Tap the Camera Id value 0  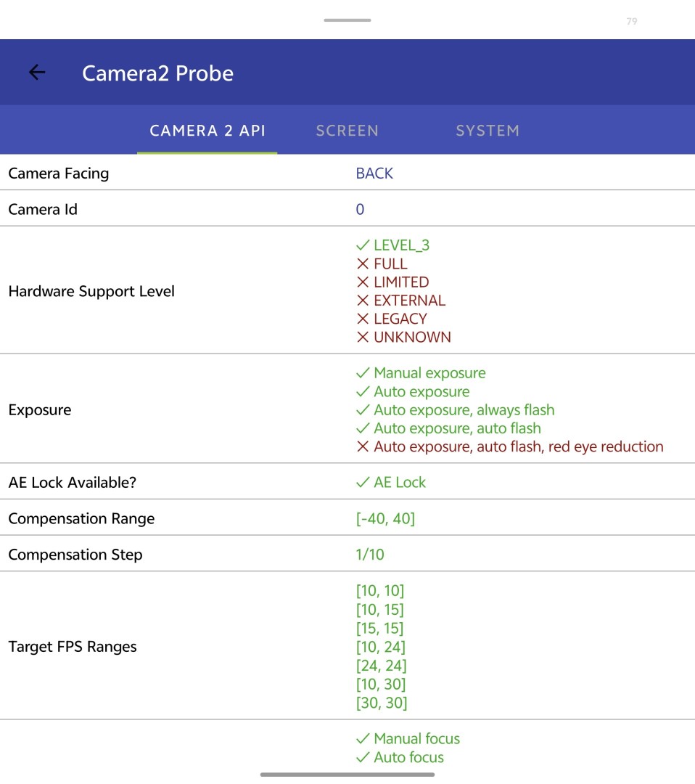click(360, 210)
